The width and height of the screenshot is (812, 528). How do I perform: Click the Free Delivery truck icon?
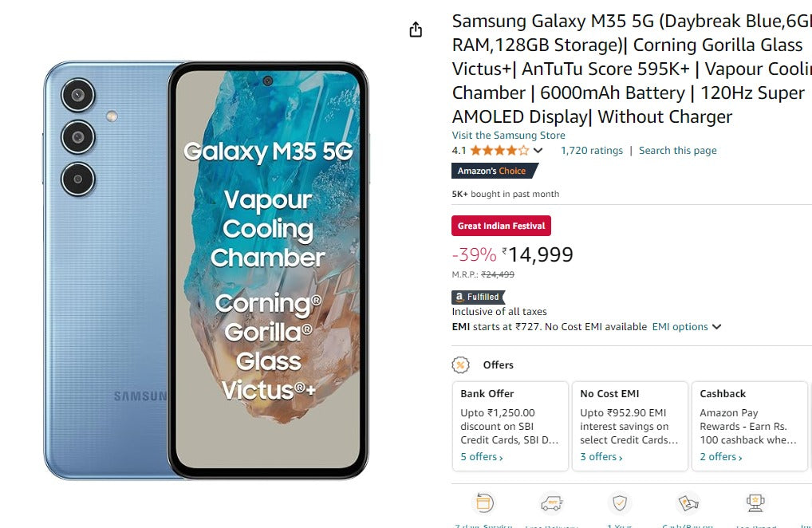[551, 503]
